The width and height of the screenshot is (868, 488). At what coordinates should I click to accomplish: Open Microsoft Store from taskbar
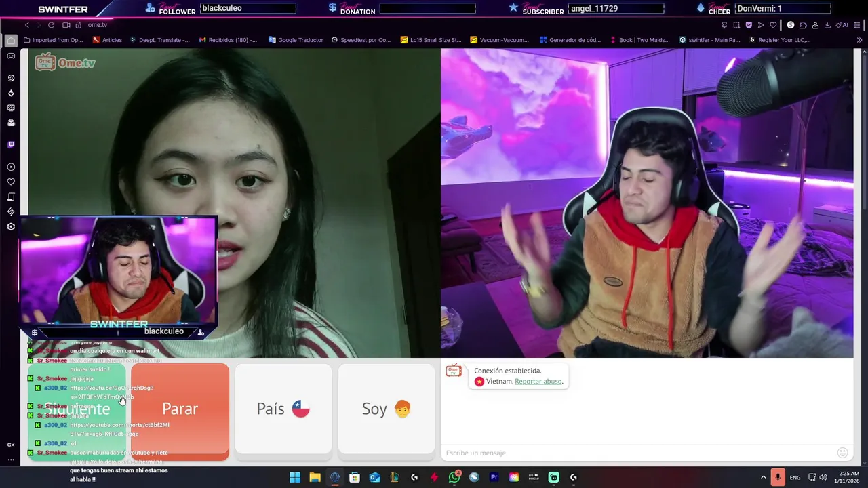(355, 477)
